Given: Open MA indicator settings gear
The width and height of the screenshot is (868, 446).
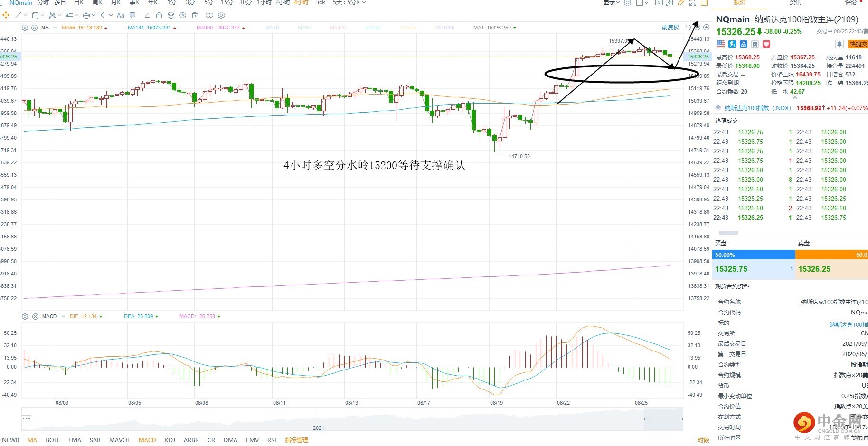Looking at the screenshot, I should coord(25,28).
